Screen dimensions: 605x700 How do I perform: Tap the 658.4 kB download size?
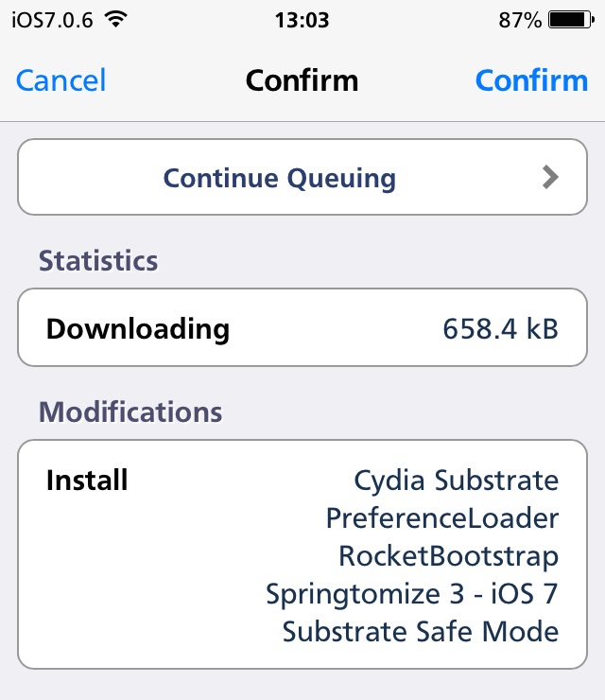501,329
